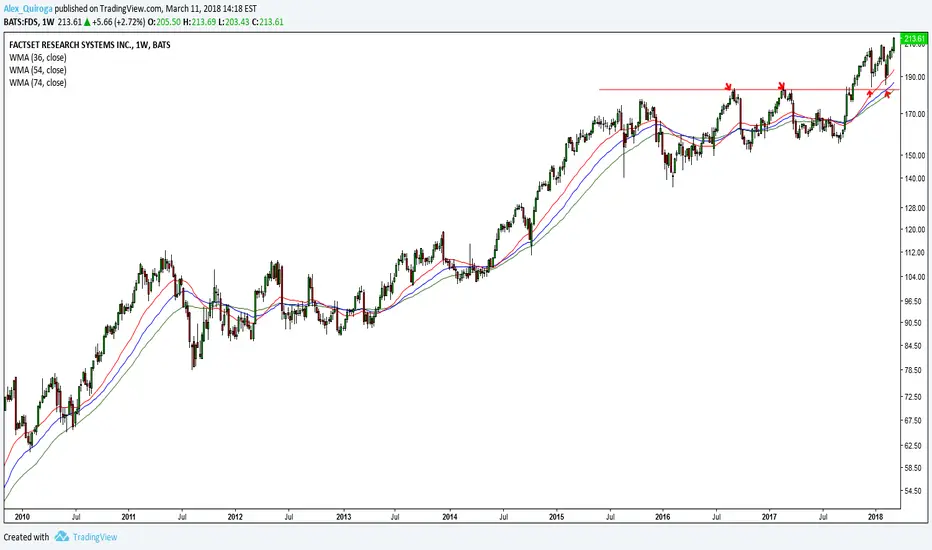Click the Alex_Quiroga author name
Image resolution: width=932 pixels, height=550 pixels.
tap(28, 10)
